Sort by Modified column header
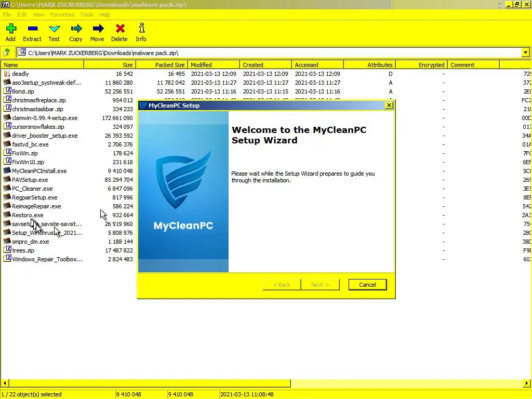This screenshot has width=532, height=399. [214, 65]
